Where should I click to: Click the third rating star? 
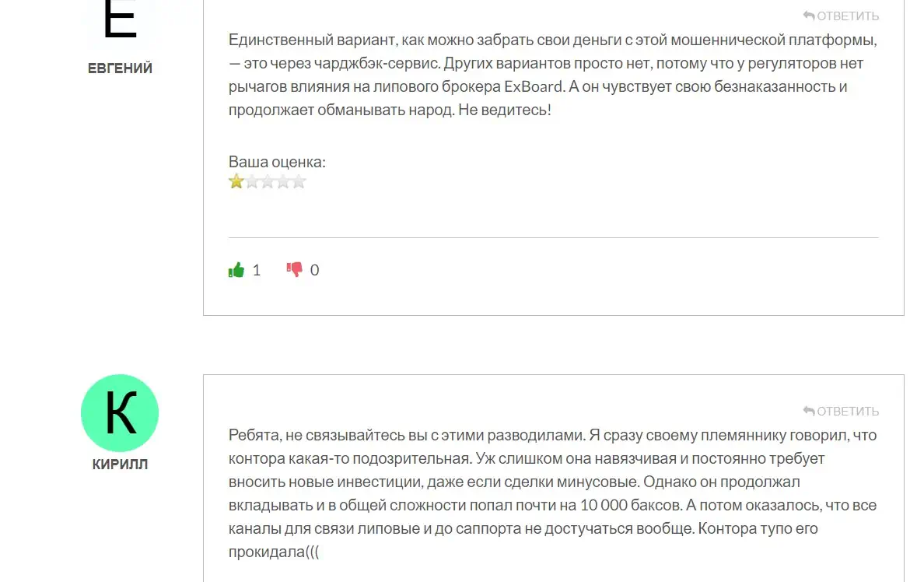268,181
